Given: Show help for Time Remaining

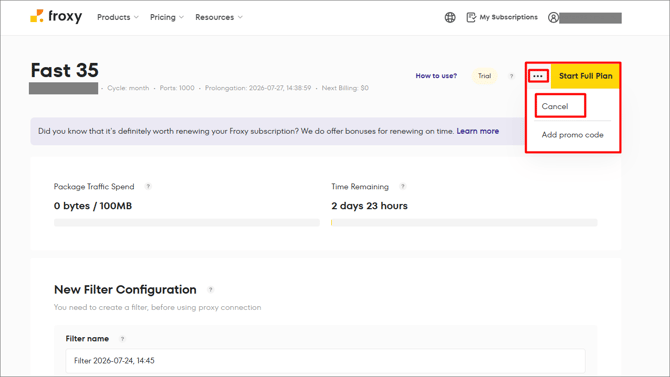Looking at the screenshot, I should (403, 186).
